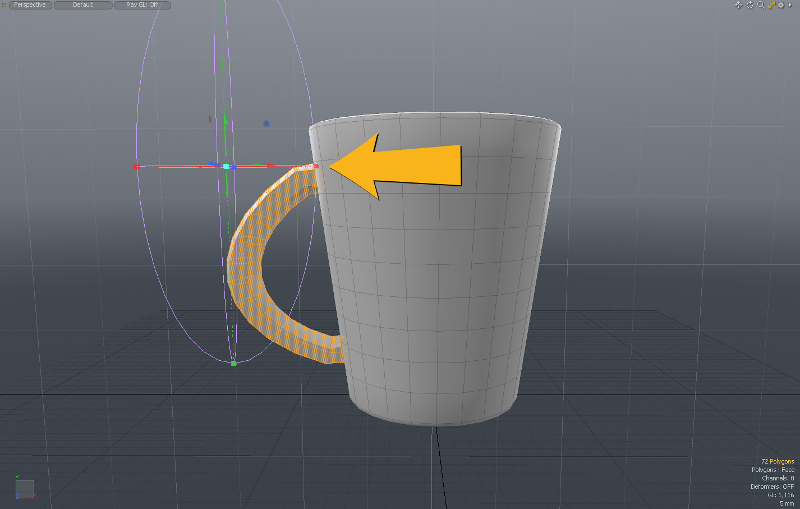Click the red handle at left end of axis

tap(136, 167)
